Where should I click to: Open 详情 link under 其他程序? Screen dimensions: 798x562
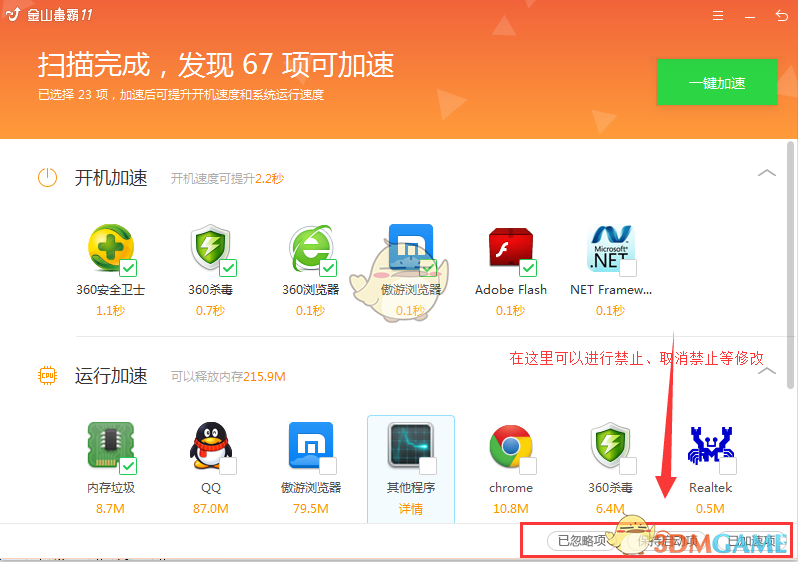(x=410, y=509)
